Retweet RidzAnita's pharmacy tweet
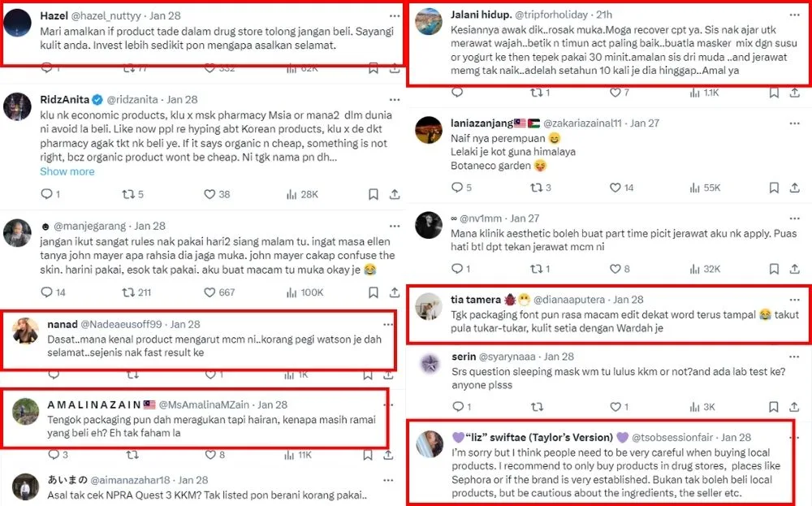Image resolution: width=812 pixels, height=506 pixels. tap(127, 194)
